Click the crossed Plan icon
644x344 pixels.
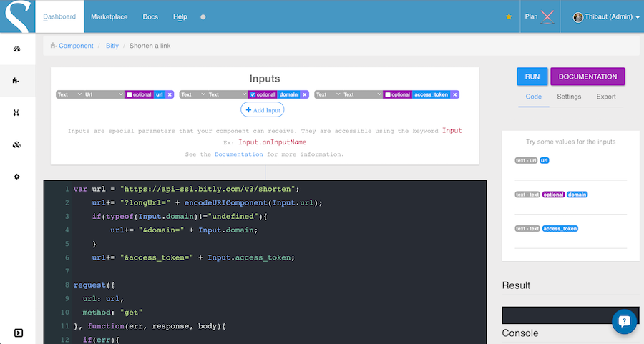coord(547,17)
